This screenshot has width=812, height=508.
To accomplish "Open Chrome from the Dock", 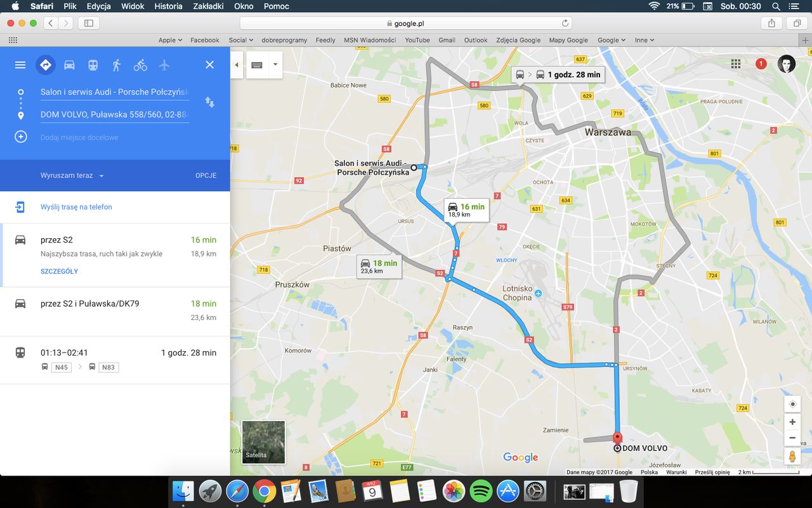I will click(265, 490).
